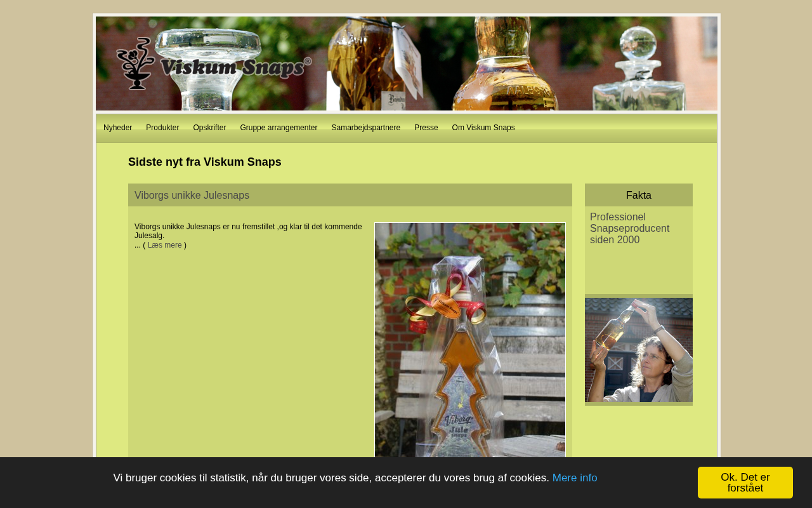
Task: Open Samarbejdspartnere from the navigation bar
Action: click(365, 128)
